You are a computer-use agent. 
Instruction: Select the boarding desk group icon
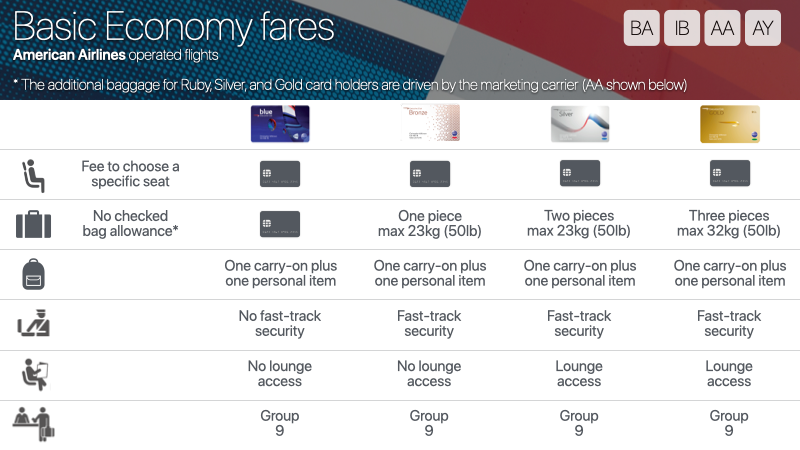pos(34,423)
